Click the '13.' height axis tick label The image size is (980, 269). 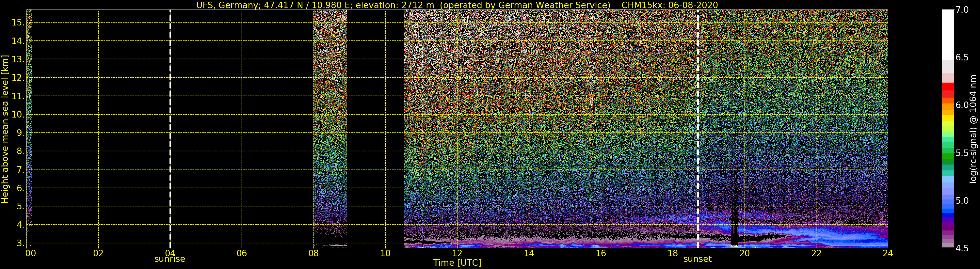click(x=18, y=59)
